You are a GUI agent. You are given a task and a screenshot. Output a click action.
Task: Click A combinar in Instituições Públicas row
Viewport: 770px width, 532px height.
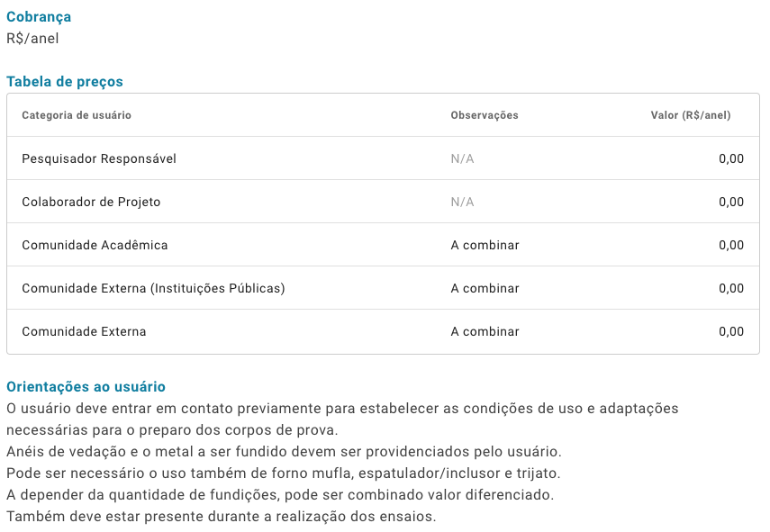pyautogui.click(x=485, y=288)
